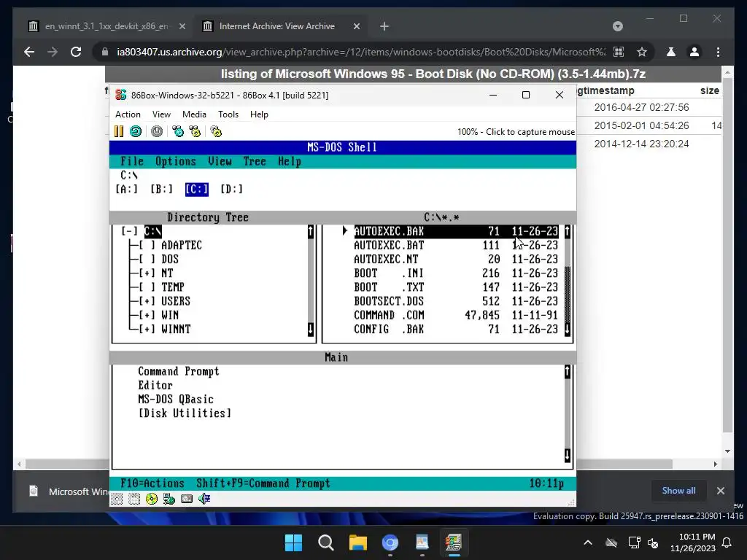Click Shift+F9=Command Prompt status item
The height and width of the screenshot is (560, 747).
tap(263, 483)
